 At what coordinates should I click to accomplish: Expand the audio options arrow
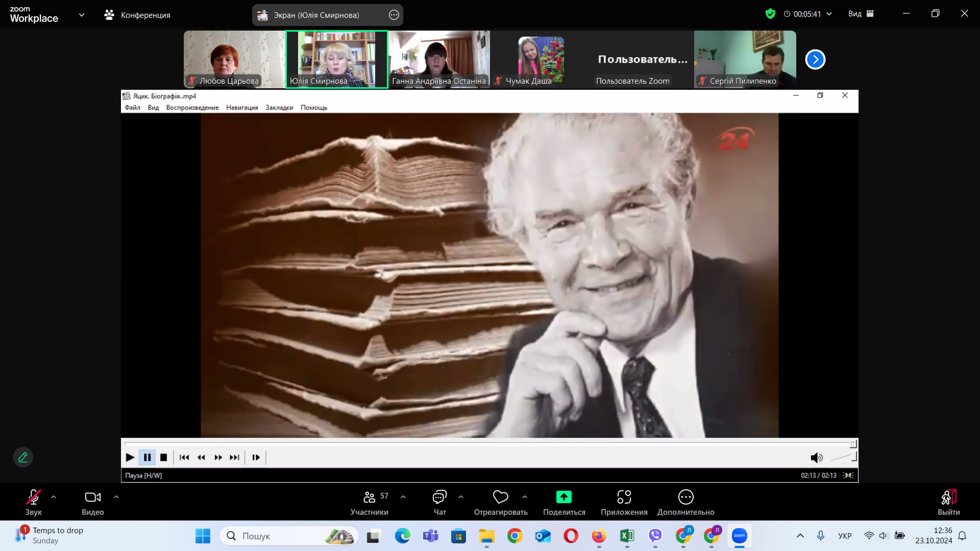pos(54,496)
